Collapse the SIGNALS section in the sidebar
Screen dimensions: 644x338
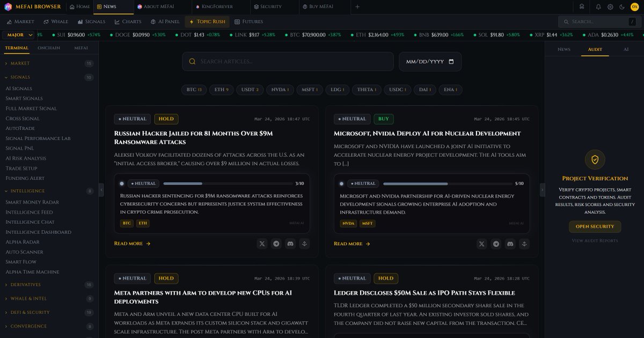[21, 77]
